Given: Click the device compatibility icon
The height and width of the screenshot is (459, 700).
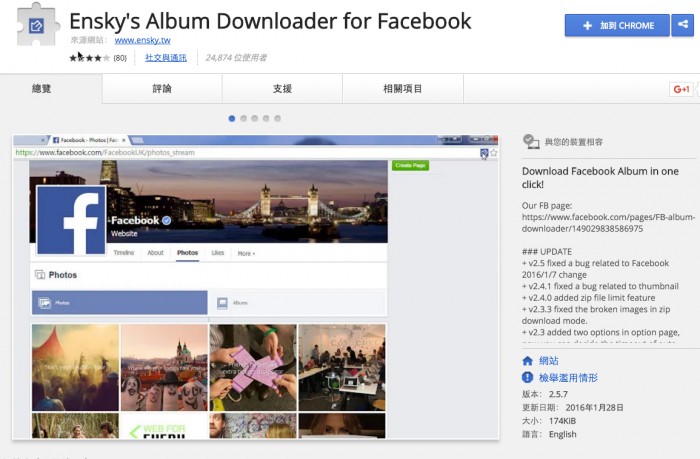Looking at the screenshot, I should (531, 142).
